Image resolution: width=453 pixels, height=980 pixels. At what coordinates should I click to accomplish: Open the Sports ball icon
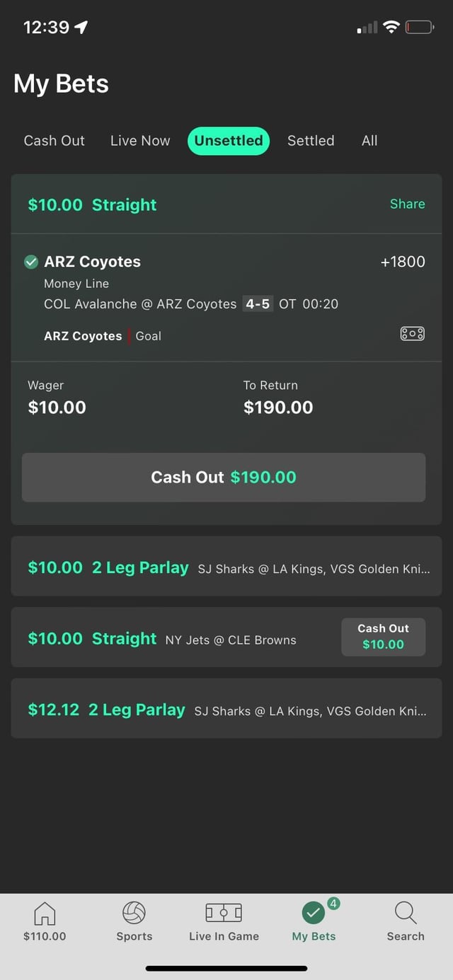coord(134,913)
